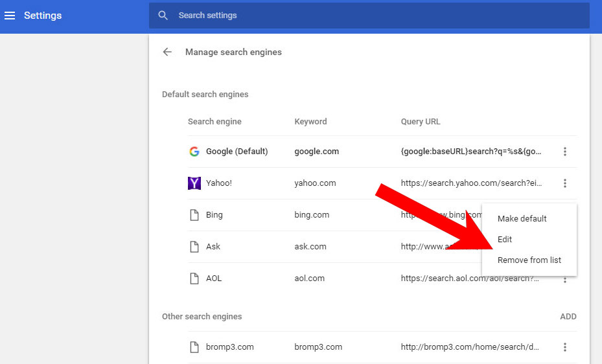Click the bromp3.com query URL

pos(470,347)
